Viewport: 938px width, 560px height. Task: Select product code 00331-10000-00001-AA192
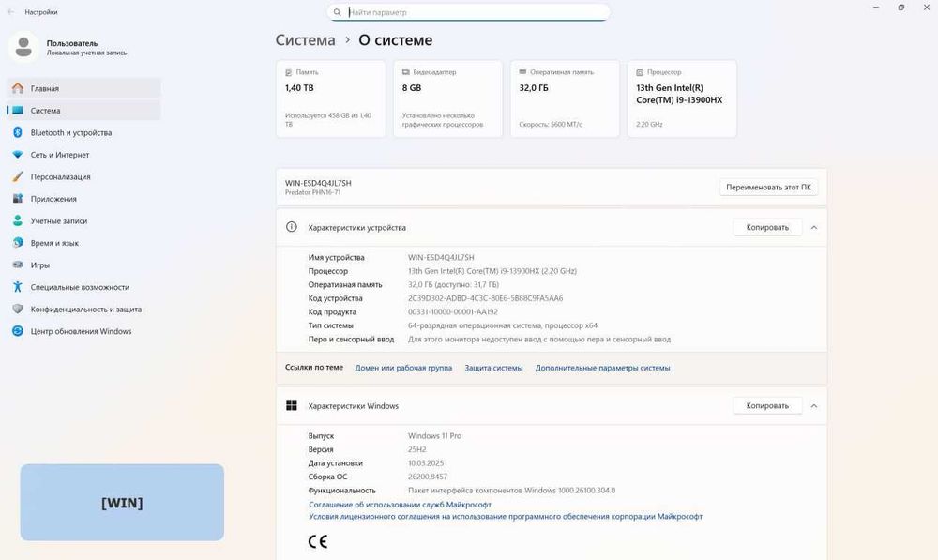click(453, 311)
